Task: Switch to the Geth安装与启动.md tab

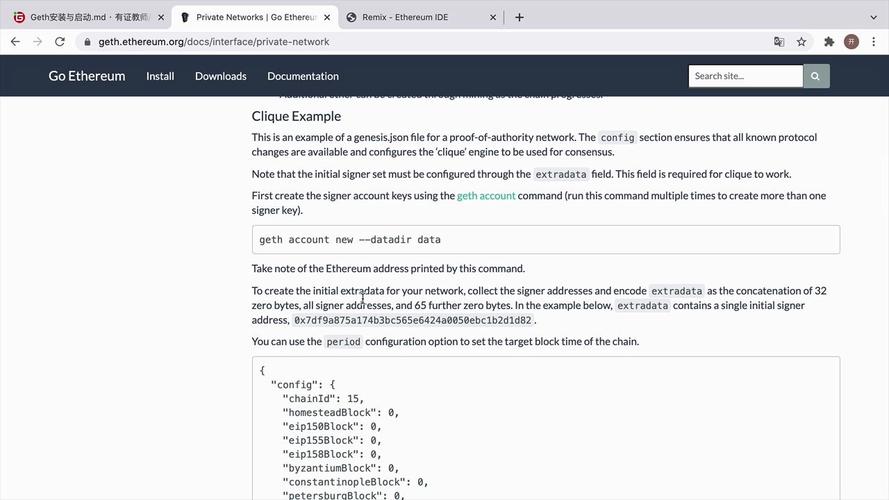Action: (85, 17)
